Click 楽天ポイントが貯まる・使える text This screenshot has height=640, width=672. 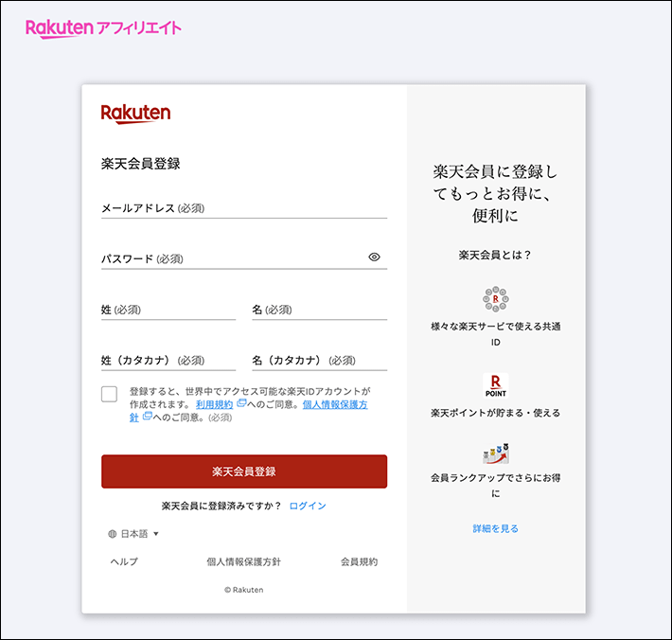[x=495, y=413]
